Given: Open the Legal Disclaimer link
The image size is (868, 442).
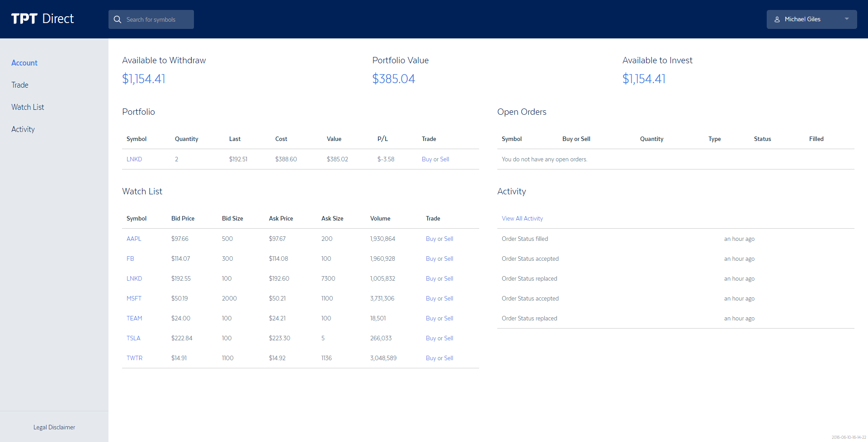Looking at the screenshot, I should [x=54, y=427].
